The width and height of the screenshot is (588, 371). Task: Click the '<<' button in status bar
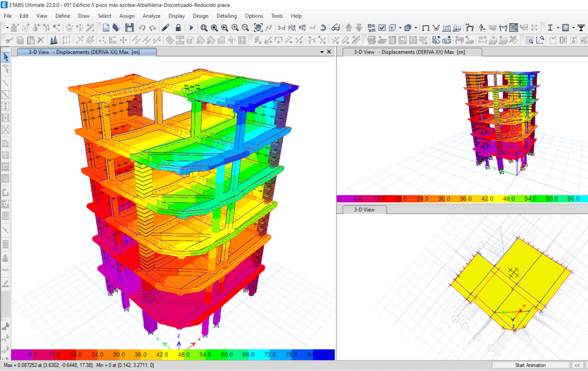click(x=577, y=365)
